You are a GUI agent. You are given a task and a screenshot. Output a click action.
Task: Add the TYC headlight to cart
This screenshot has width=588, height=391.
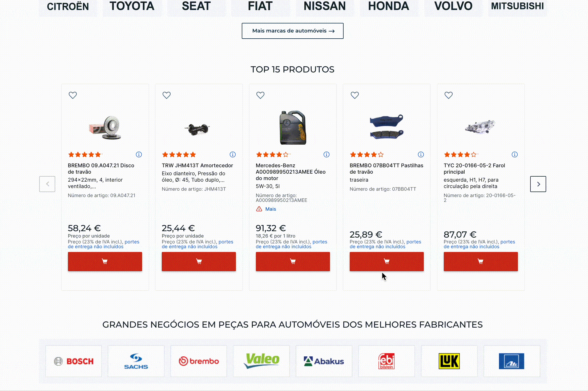(481, 262)
